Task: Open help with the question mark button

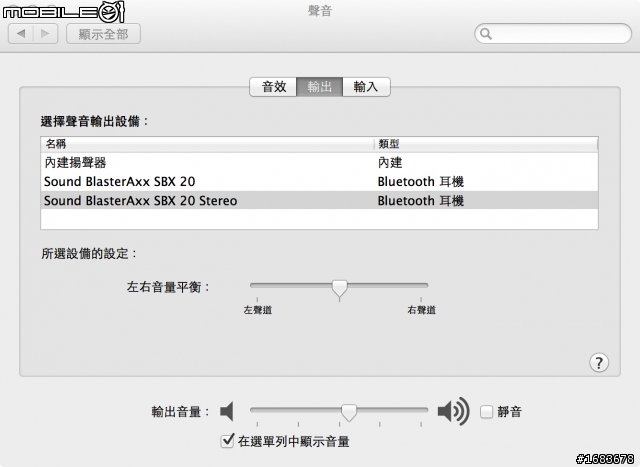Action: (599, 362)
